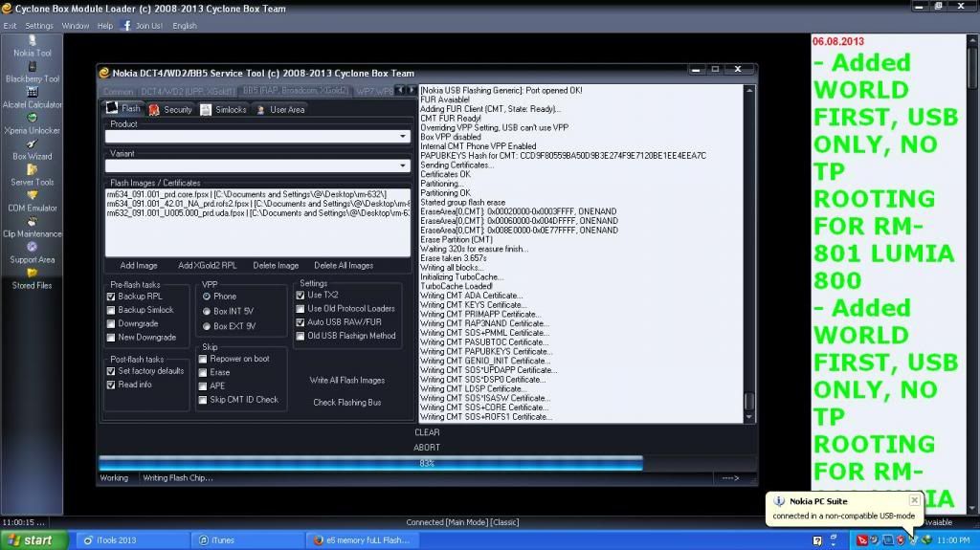Select the Box INT 5V radio option

pos(206,311)
